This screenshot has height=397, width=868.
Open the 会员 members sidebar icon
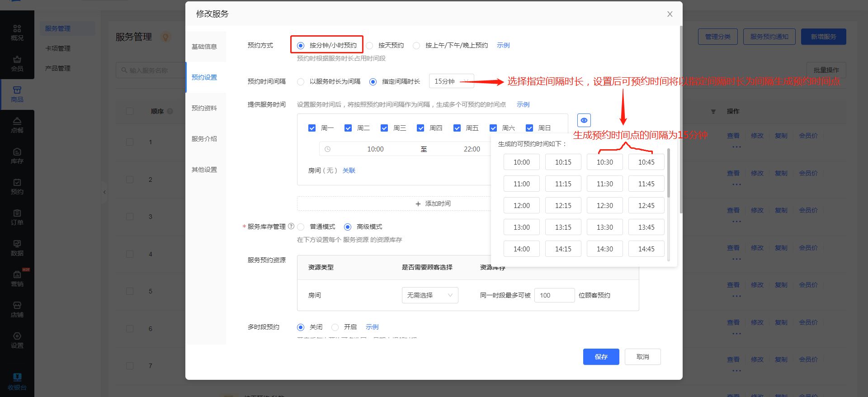tap(17, 64)
